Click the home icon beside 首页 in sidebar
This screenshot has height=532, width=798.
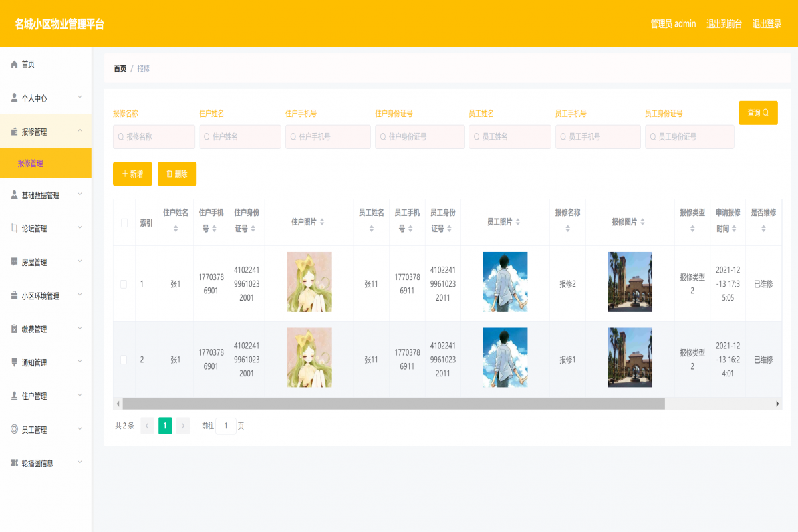(15, 65)
